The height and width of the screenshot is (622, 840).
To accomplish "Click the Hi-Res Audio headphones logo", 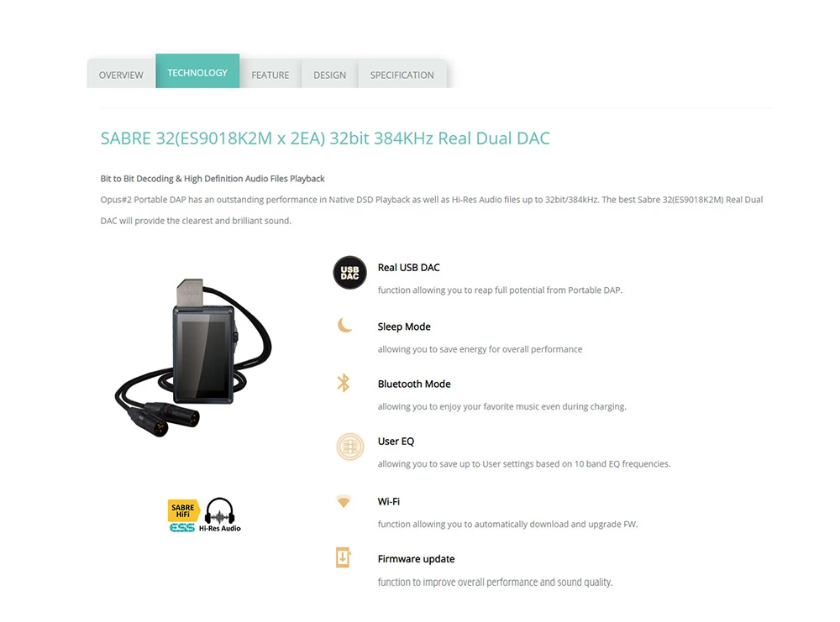I will [220, 515].
